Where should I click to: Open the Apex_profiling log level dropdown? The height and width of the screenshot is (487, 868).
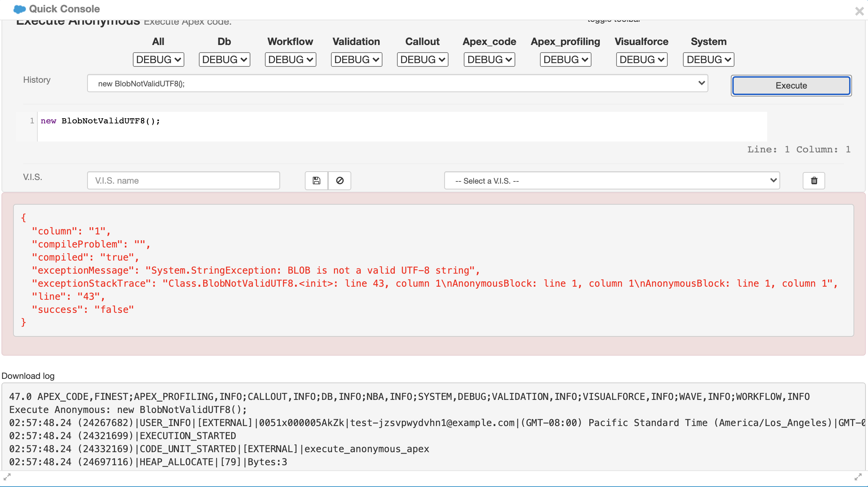[566, 60]
